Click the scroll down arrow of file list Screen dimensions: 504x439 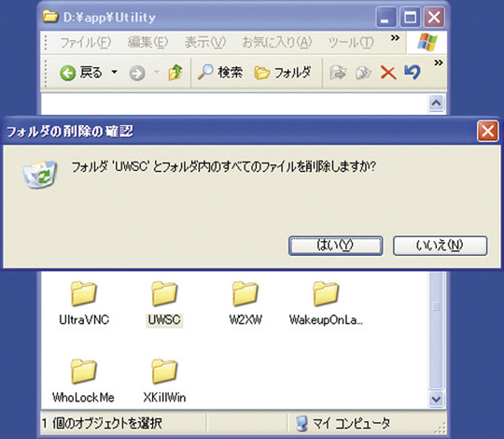coord(436,399)
